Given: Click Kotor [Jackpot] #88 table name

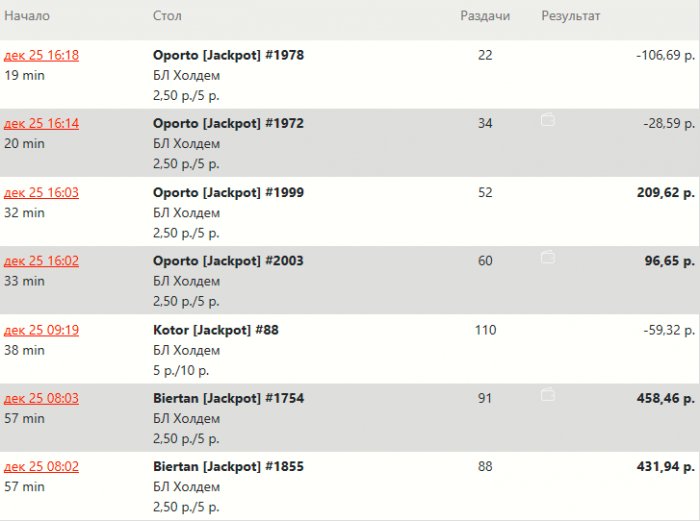Looking at the screenshot, I should 215,330.
